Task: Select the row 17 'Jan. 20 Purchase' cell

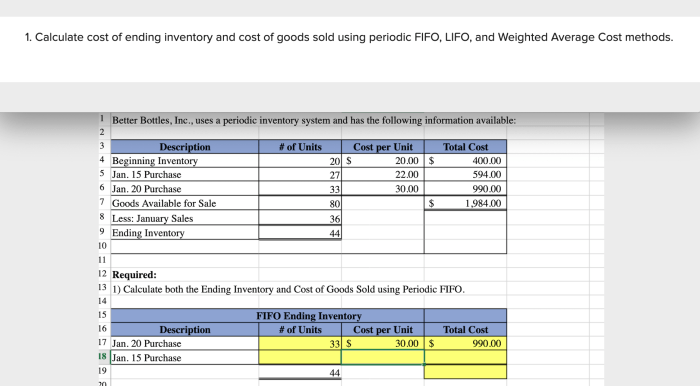Action: click(184, 343)
